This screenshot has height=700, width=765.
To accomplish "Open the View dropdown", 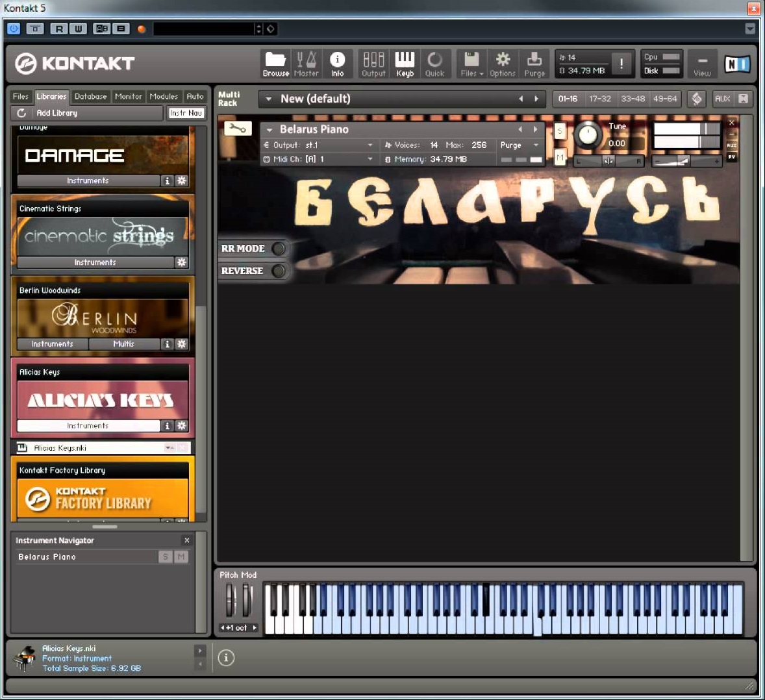I will coord(702,64).
